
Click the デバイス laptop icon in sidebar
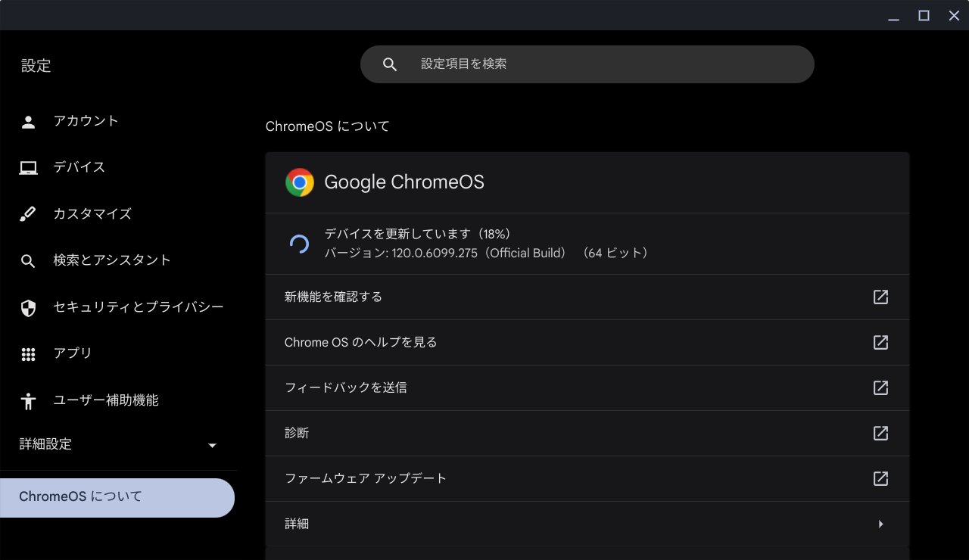(28, 167)
